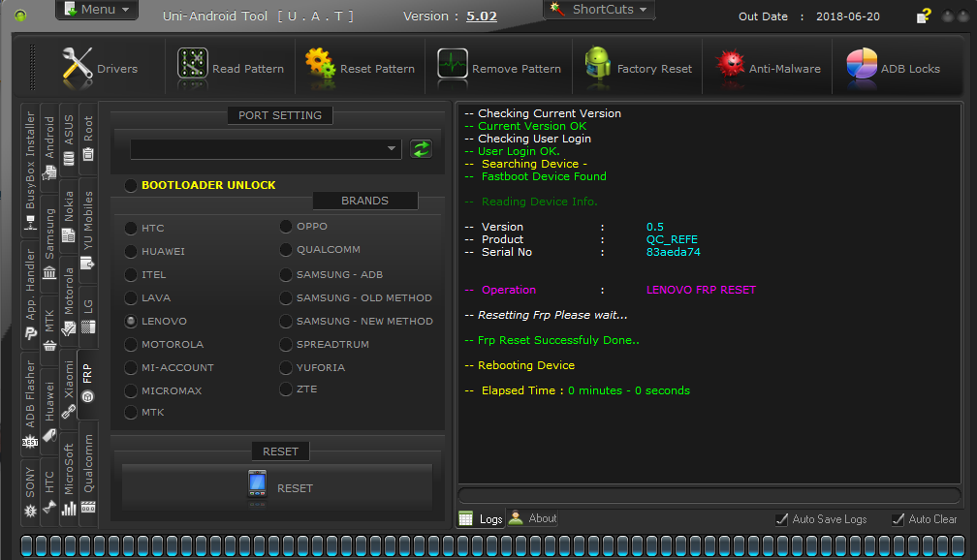Switch to the ADB Flasher side tab
Image resolution: width=977 pixels, height=560 pixels.
(x=30, y=404)
